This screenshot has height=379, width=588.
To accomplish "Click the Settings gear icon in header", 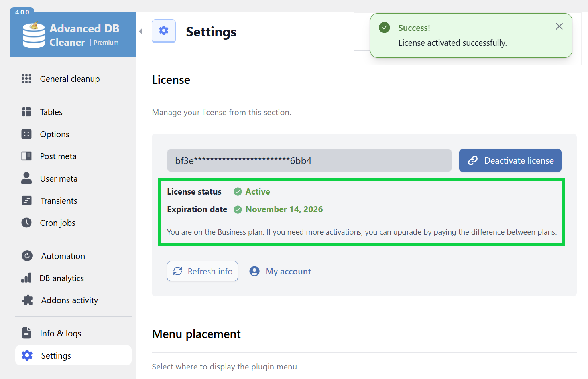I will pyautogui.click(x=164, y=30).
